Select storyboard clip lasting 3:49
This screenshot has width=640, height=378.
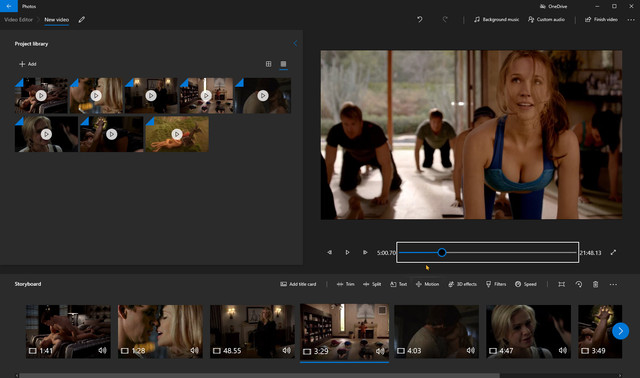pos(600,331)
